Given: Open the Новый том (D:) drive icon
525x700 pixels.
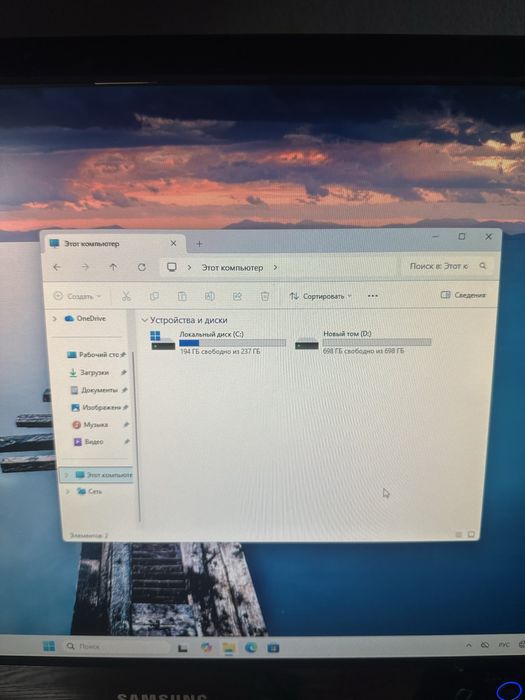Looking at the screenshot, I should click(x=307, y=343).
